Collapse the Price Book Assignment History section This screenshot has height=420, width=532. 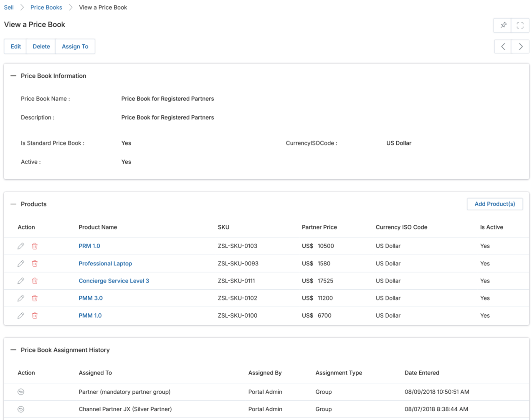click(x=13, y=350)
